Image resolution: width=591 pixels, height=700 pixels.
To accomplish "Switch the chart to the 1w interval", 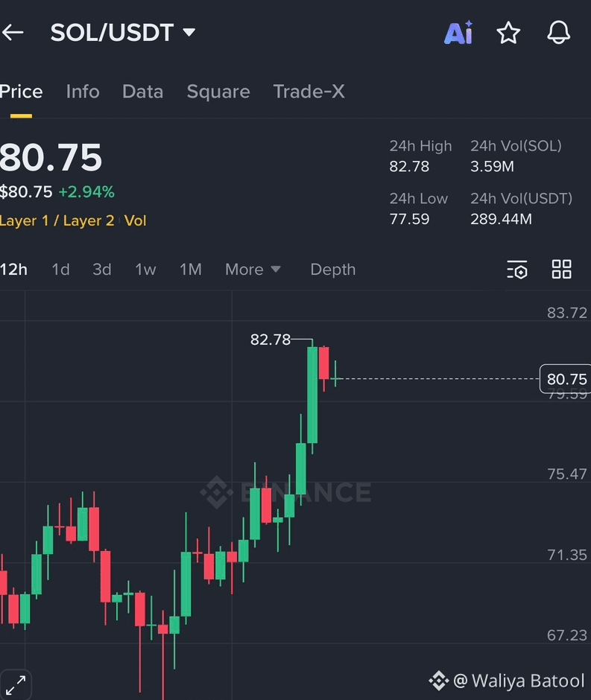I will (145, 269).
